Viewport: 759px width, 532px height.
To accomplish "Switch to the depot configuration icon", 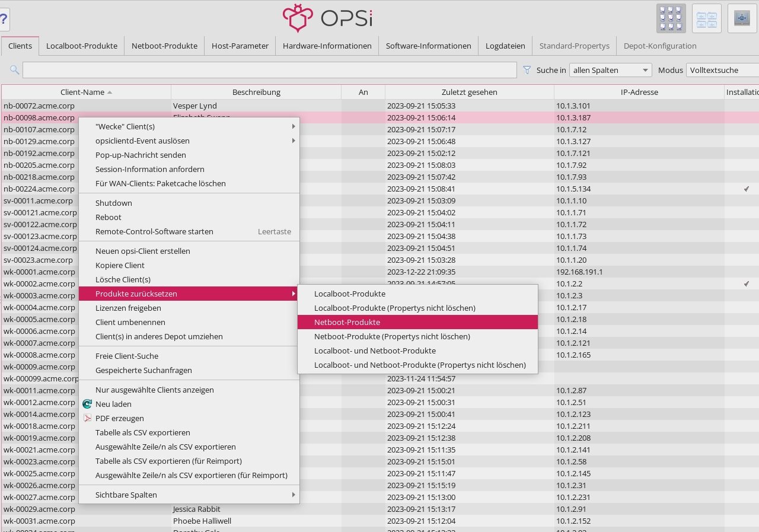I will pos(707,18).
